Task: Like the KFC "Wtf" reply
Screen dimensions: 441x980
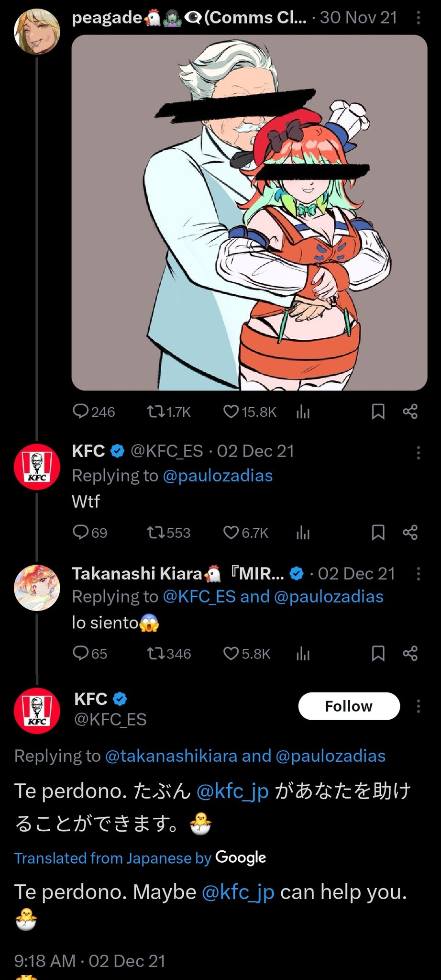Action: pos(231,533)
